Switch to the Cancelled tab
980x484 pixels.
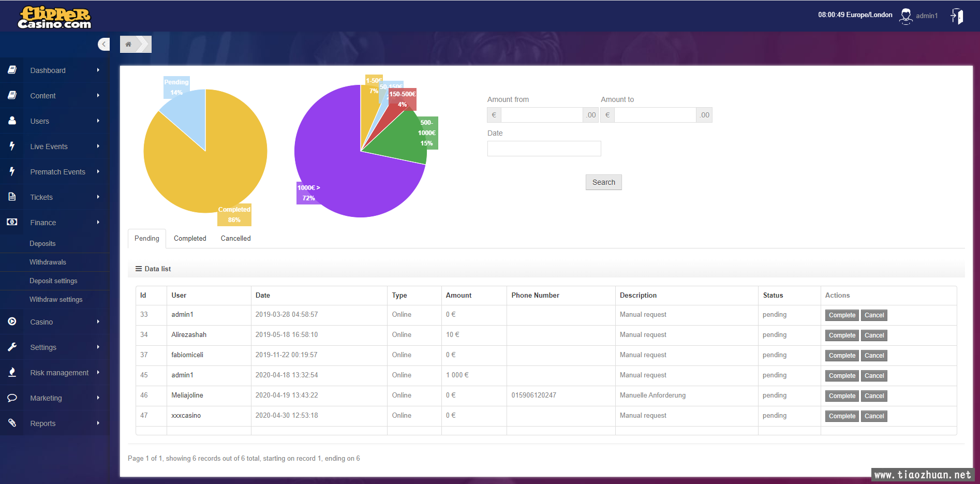point(235,238)
